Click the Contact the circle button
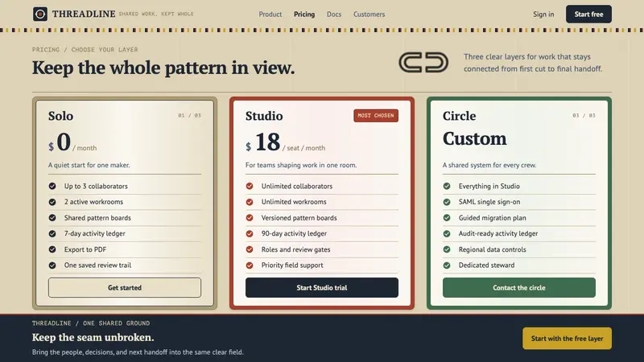This screenshot has width=644, height=362. [x=518, y=288]
